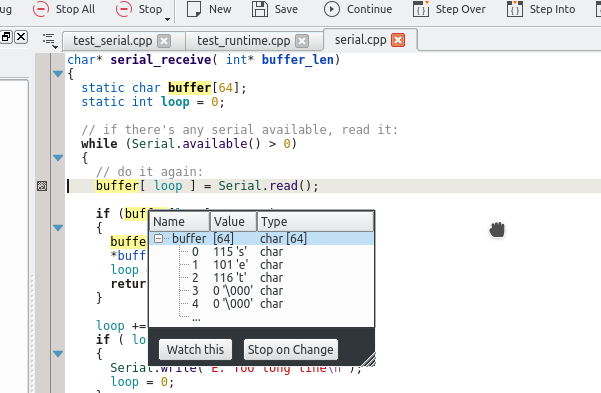Collapse the buffer tree node
The height and width of the screenshot is (393, 601).
158,238
